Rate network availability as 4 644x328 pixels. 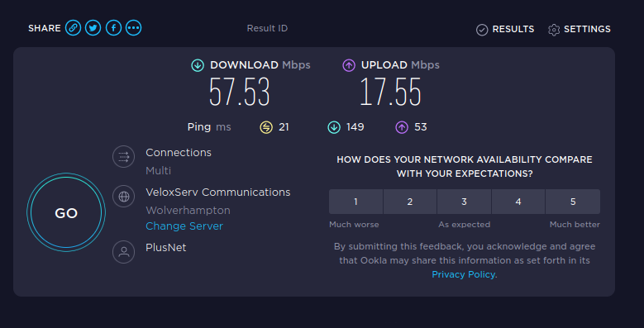[x=518, y=202]
